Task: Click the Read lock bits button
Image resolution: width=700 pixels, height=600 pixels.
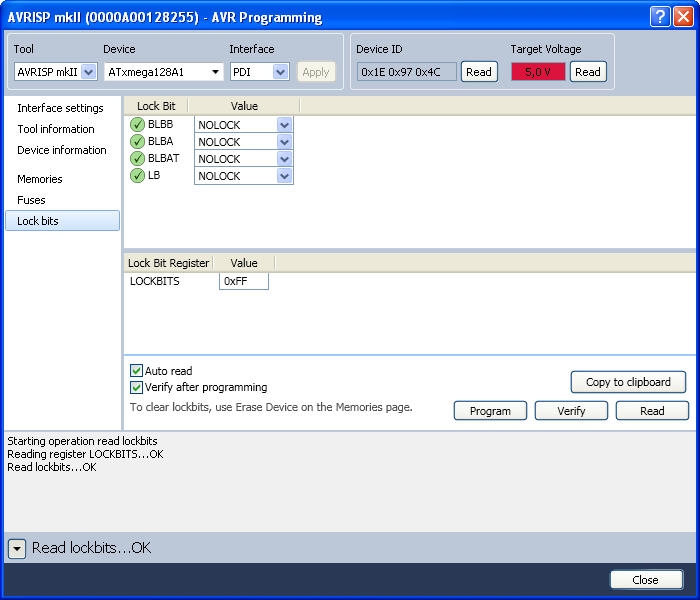Action: (652, 411)
